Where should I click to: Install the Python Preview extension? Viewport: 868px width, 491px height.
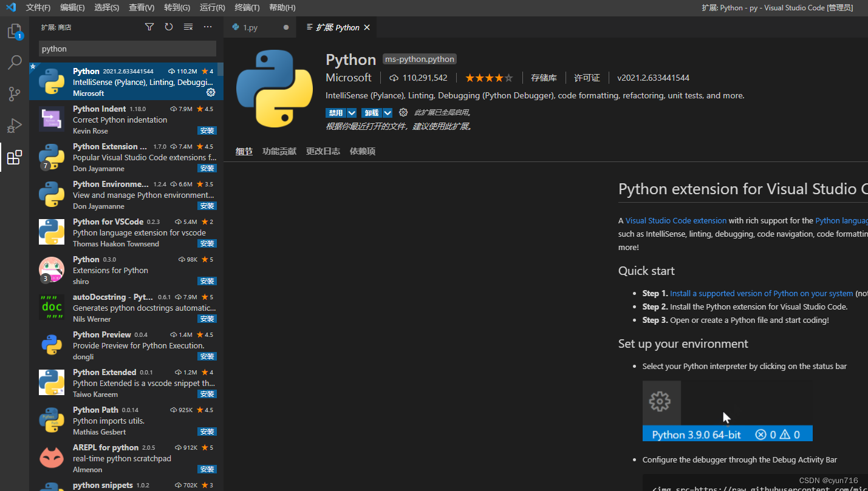pos(207,356)
